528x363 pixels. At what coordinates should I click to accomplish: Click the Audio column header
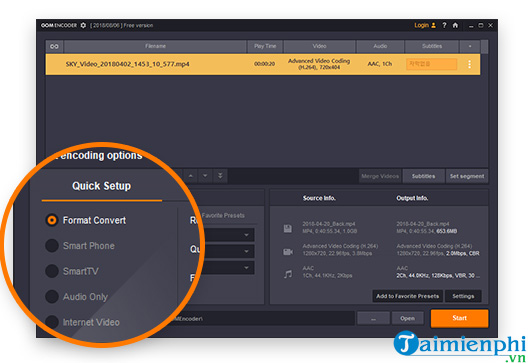coord(380,46)
